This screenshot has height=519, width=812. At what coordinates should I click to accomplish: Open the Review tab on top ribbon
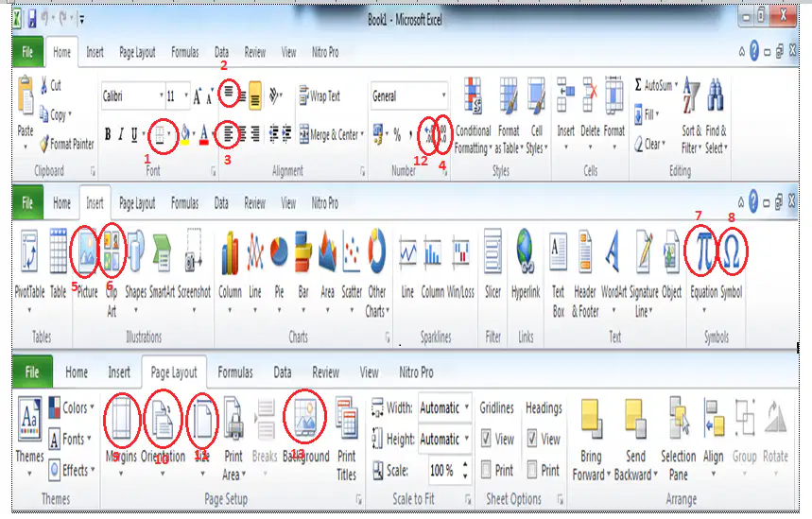pyautogui.click(x=255, y=52)
